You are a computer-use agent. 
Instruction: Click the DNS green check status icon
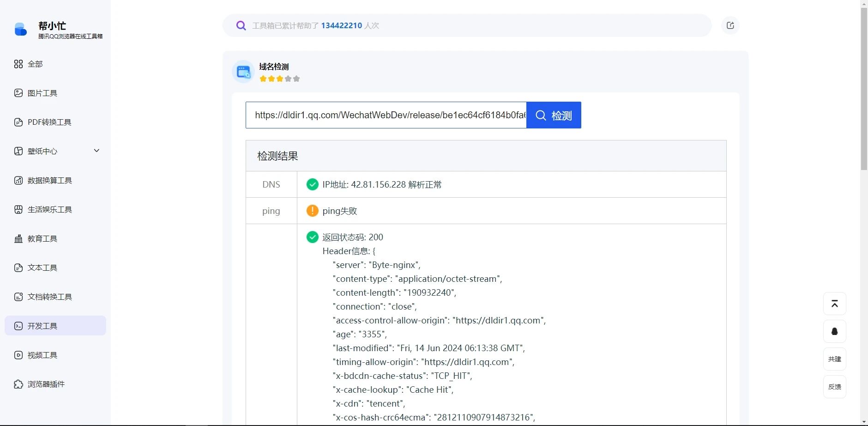(x=313, y=184)
